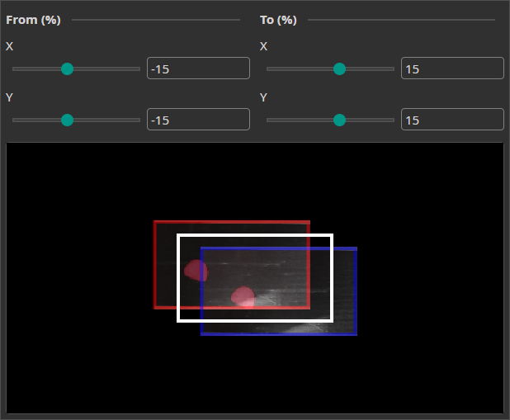Click the lower pink blob in preview image

pyautogui.click(x=243, y=296)
